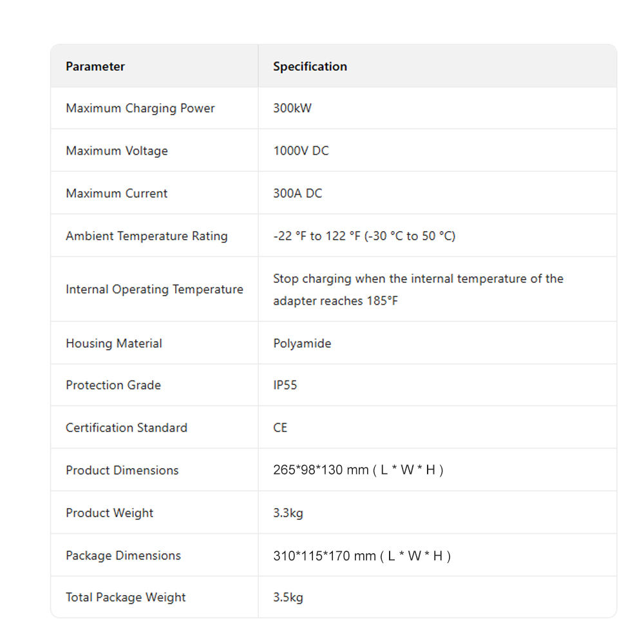Click the 300kW specification value
644x644 pixels.
pyautogui.click(x=292, y=108)
